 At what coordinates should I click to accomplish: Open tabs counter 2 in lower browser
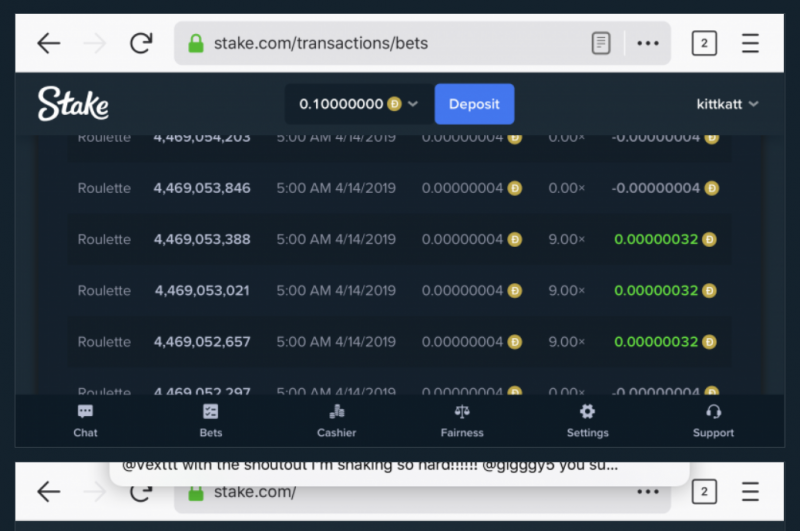pos(704,492)
